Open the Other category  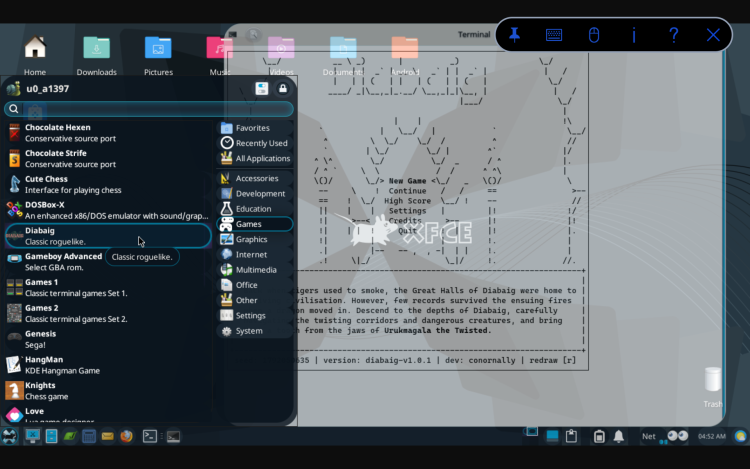[255, 300]
